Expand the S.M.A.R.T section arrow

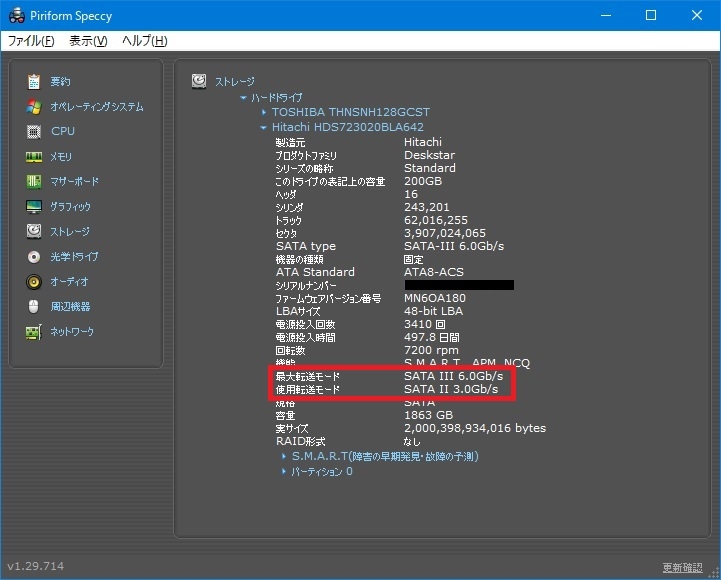coord(284,456)
